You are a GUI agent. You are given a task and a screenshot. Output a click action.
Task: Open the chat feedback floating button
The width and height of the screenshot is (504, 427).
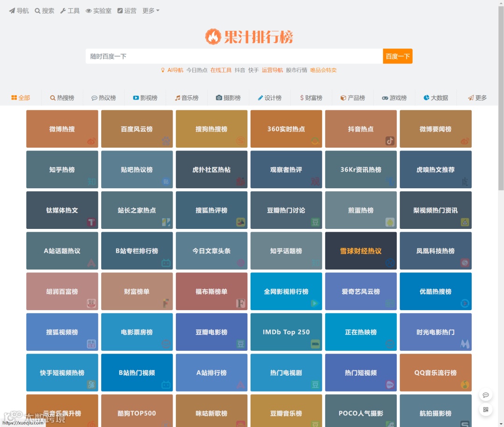click(x=486, y=395)
